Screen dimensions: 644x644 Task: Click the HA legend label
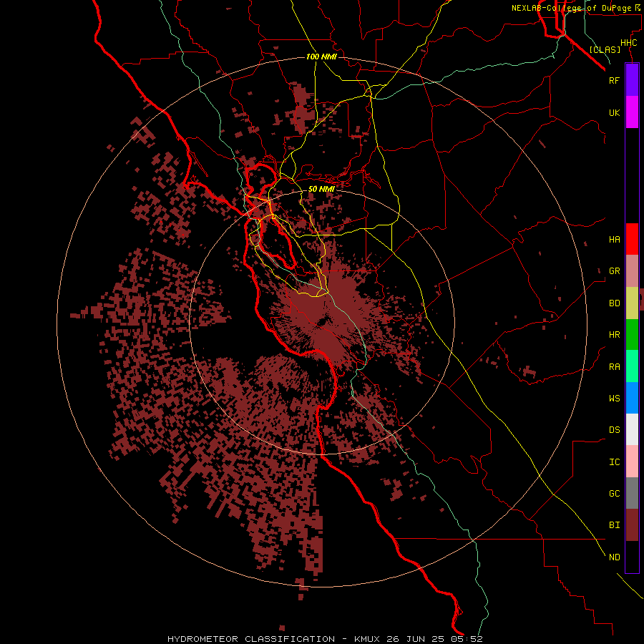(614, 239)
